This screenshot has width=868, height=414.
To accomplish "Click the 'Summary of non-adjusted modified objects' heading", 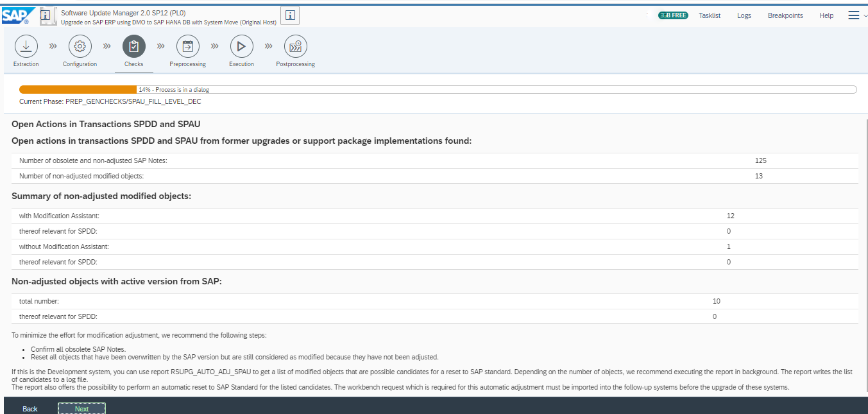I will pos(101,196).
